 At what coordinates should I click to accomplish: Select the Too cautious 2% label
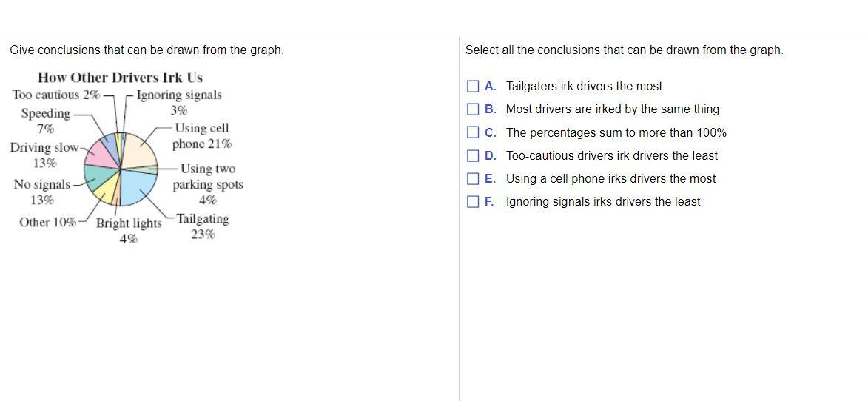tap(56, 95)
